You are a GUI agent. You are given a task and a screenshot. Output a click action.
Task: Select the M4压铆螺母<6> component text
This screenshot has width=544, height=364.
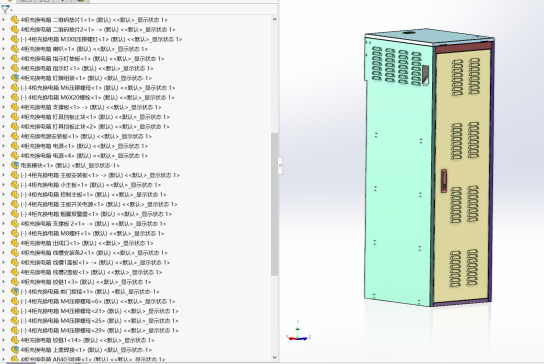(x=98, y=302)
